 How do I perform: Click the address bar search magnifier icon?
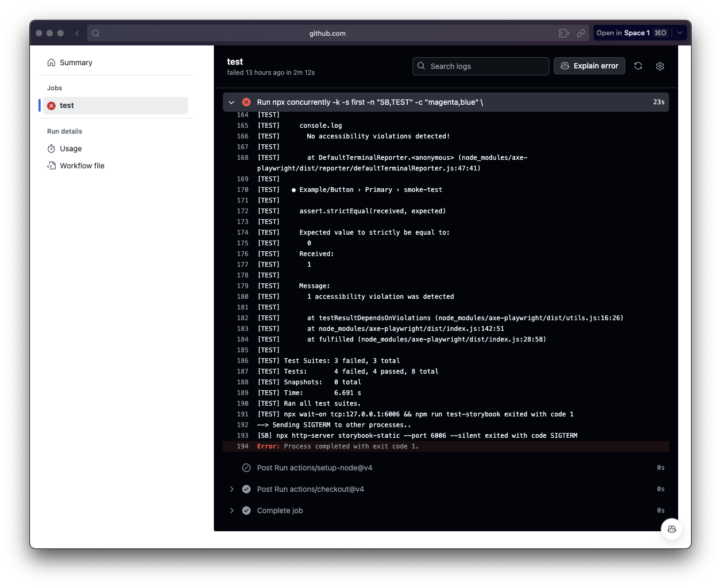click(96, 33)
